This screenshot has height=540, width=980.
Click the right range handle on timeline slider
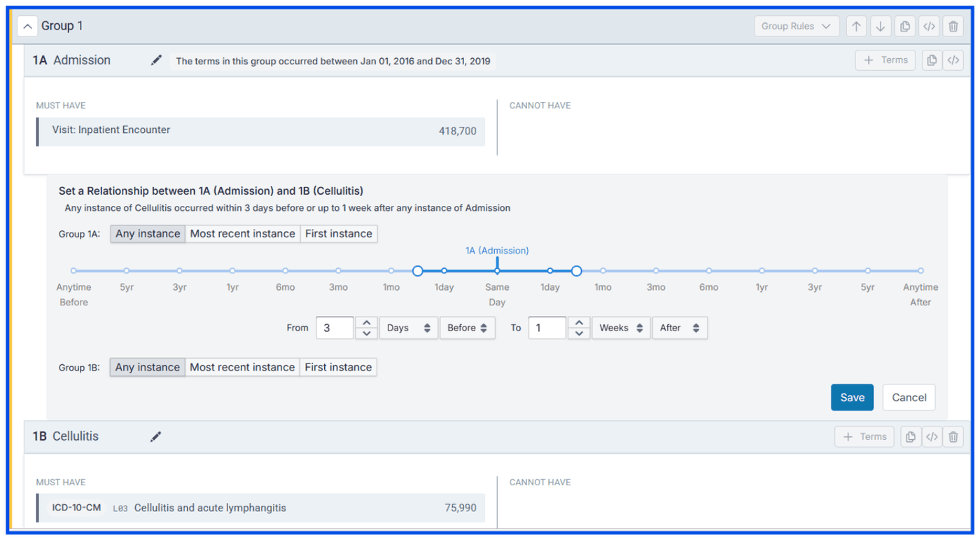click(576, 270)
